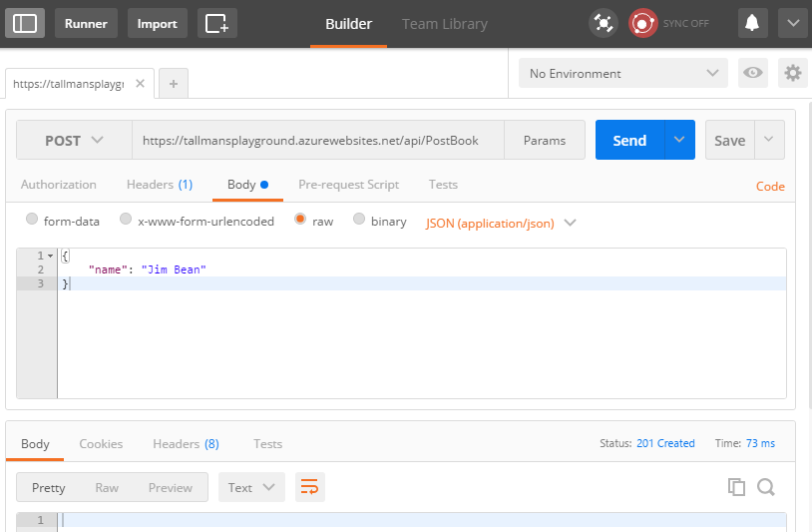Image resolution: width=812 pixels, height=532 pixels.
Task: Click the "name" key in JSON body
Action: pos(108,269)
